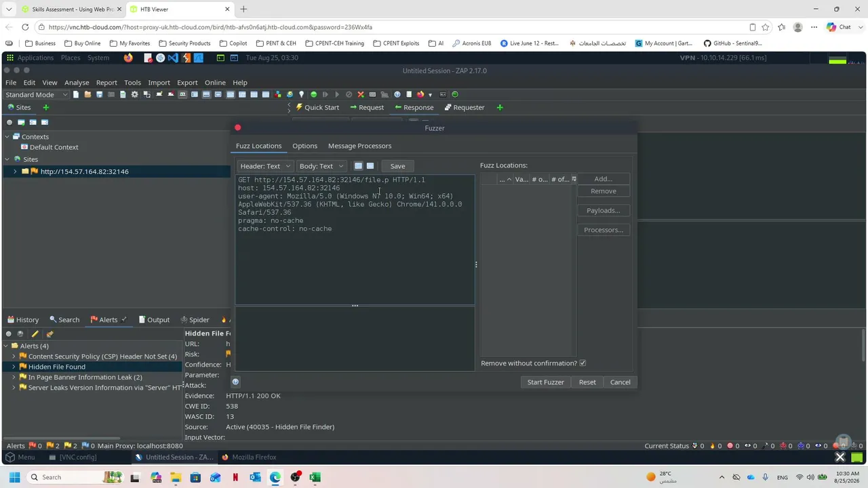The image size is (868, 488).
Task: Add a new Sites panel tab with green plus
Action: [x=46, y=107]
